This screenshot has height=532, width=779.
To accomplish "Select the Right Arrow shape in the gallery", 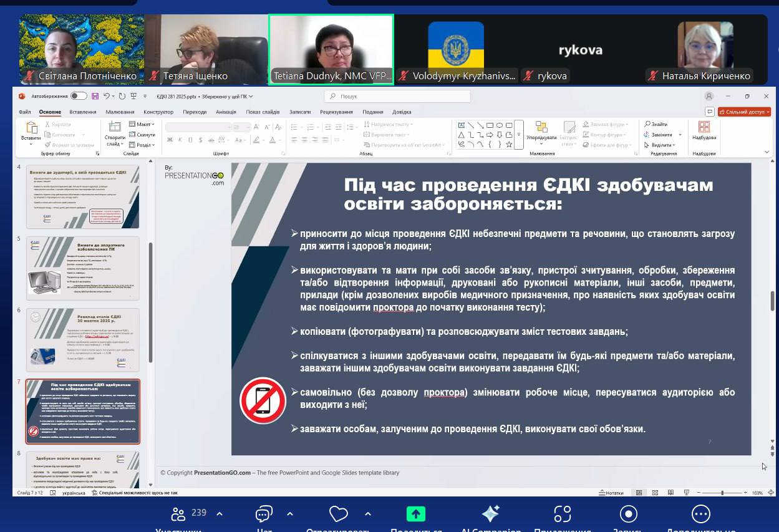I will coord(490,134).
